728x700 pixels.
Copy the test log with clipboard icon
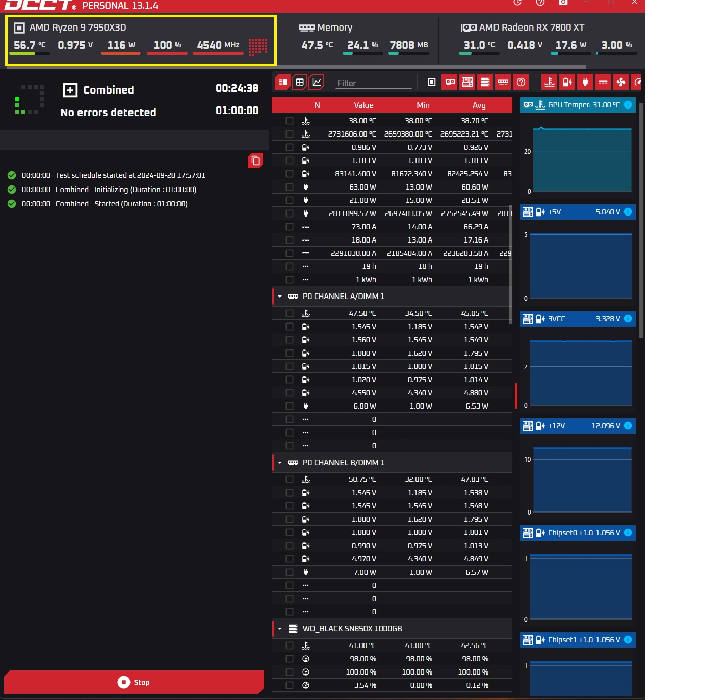click(x=255, y=160)
